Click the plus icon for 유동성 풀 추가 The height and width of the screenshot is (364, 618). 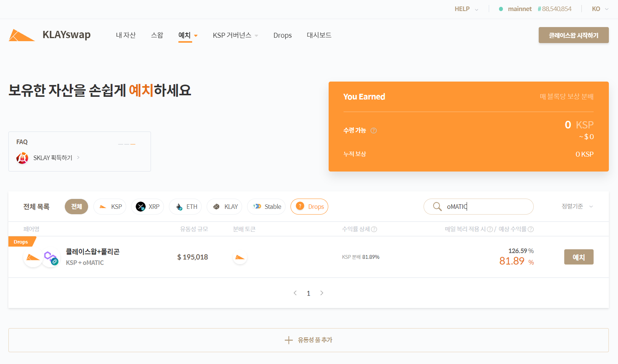[x=289, y=340]
